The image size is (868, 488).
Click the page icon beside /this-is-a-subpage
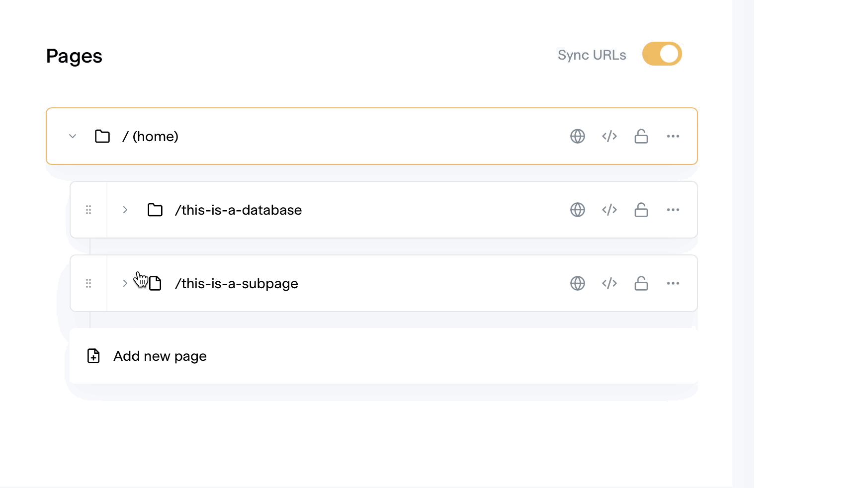[155, 283]
